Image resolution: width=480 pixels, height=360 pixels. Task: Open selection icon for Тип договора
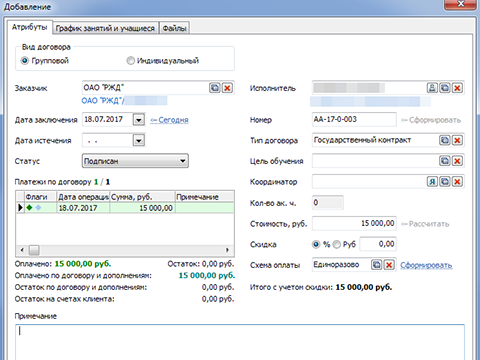pos(445,140)
